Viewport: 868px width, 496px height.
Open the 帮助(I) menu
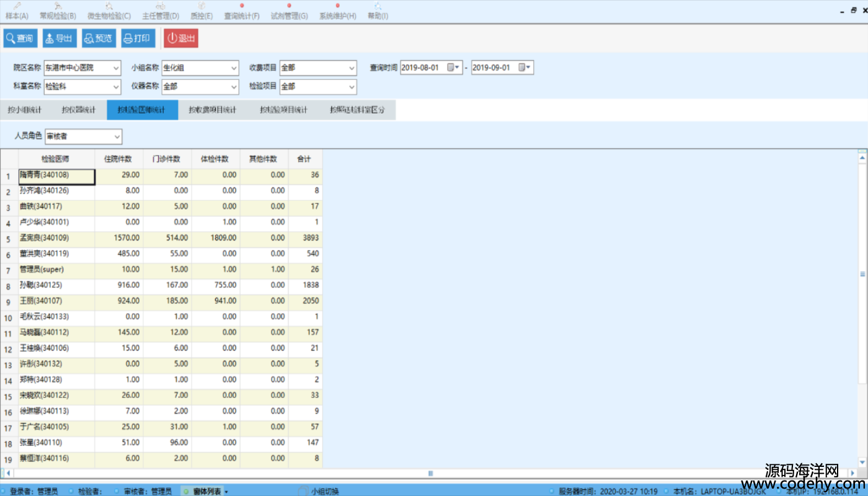coord(378,12)
